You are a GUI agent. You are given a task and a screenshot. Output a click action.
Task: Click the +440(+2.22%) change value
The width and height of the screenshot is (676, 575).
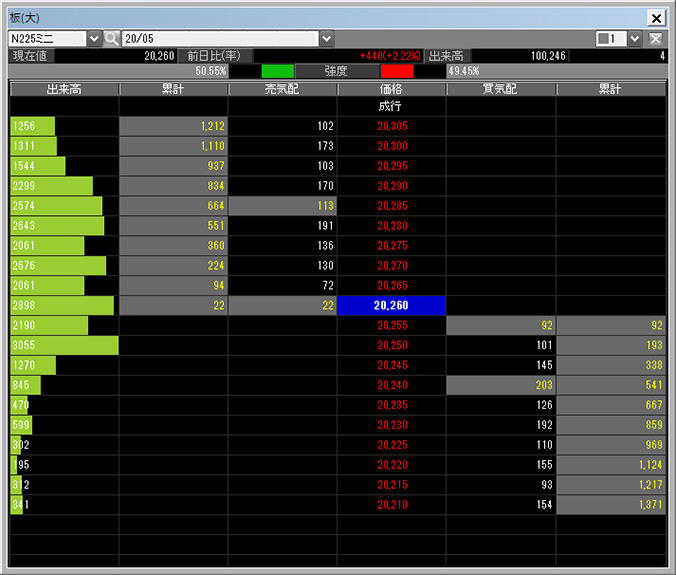tap(390, 56)
